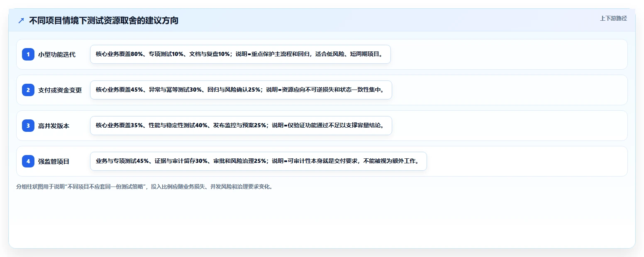Click the panel title 不同项目情境下测试资源取舍的建议方向

pos(104,21)
